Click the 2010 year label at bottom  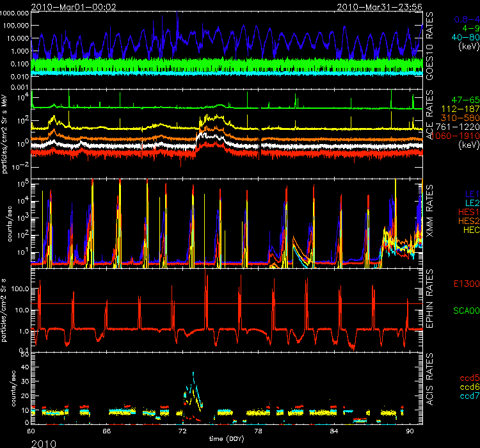pos(44,444)
